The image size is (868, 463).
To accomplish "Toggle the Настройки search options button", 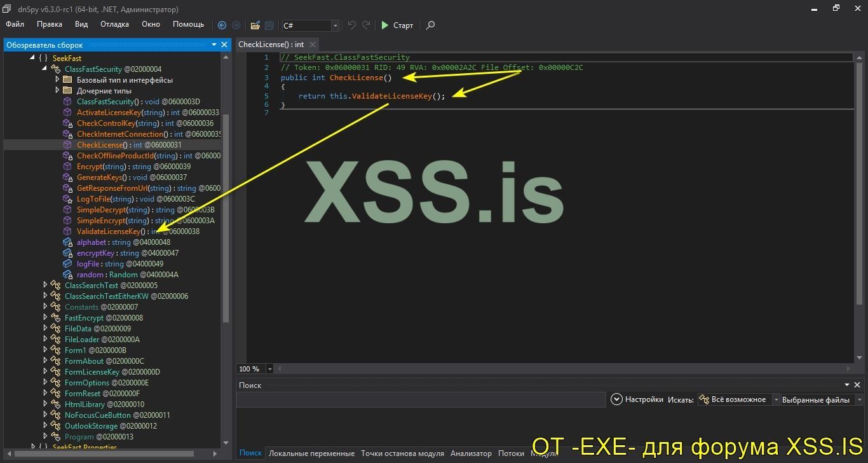I will tap(637, 399).
